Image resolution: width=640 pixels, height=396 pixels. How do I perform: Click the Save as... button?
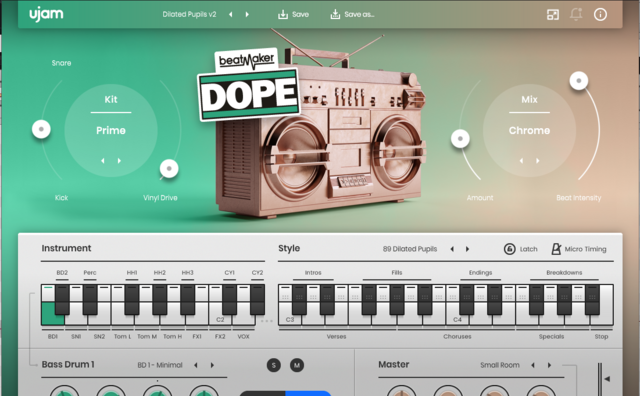coord(353,15)
